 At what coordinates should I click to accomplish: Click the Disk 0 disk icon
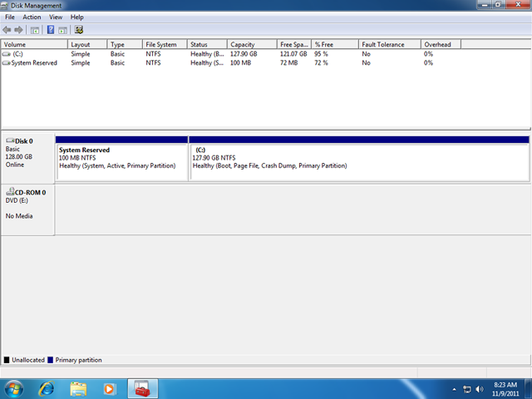[10, 140]
